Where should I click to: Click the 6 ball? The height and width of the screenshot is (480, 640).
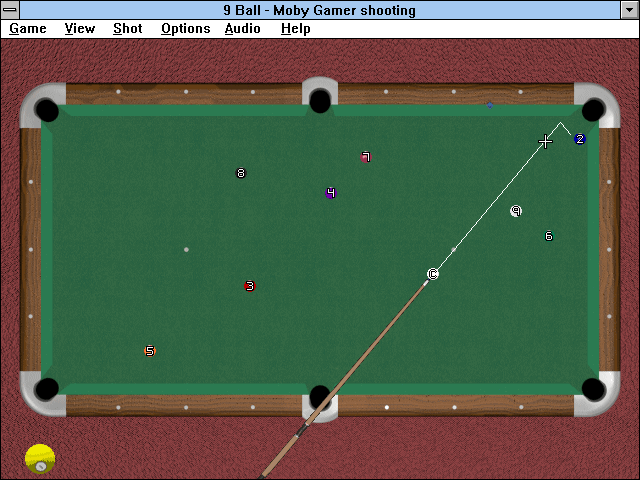549,236
